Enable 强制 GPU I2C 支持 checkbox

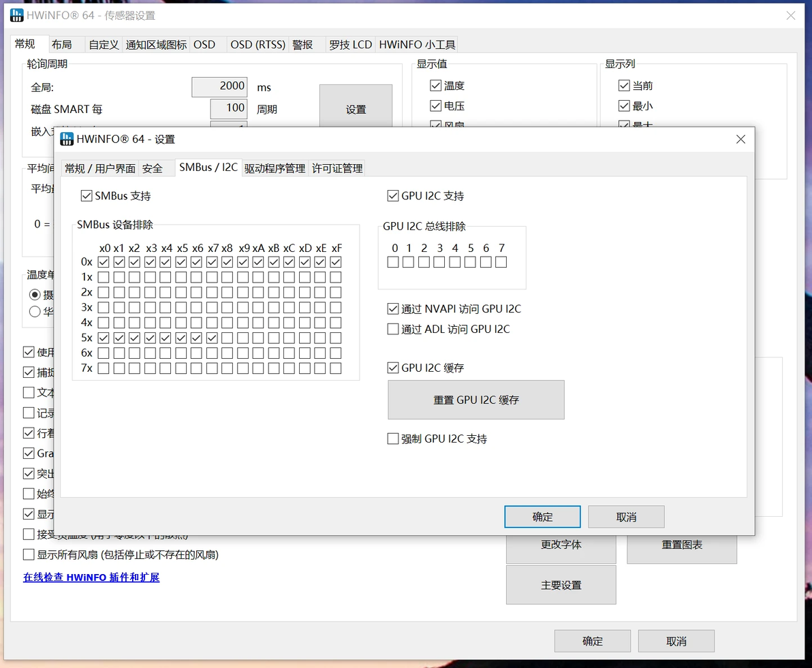coord(393,439)
